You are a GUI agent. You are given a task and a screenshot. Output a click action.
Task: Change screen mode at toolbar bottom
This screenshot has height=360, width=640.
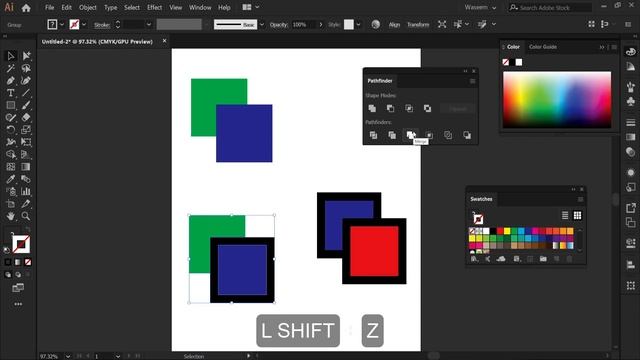tap(18, 288)
